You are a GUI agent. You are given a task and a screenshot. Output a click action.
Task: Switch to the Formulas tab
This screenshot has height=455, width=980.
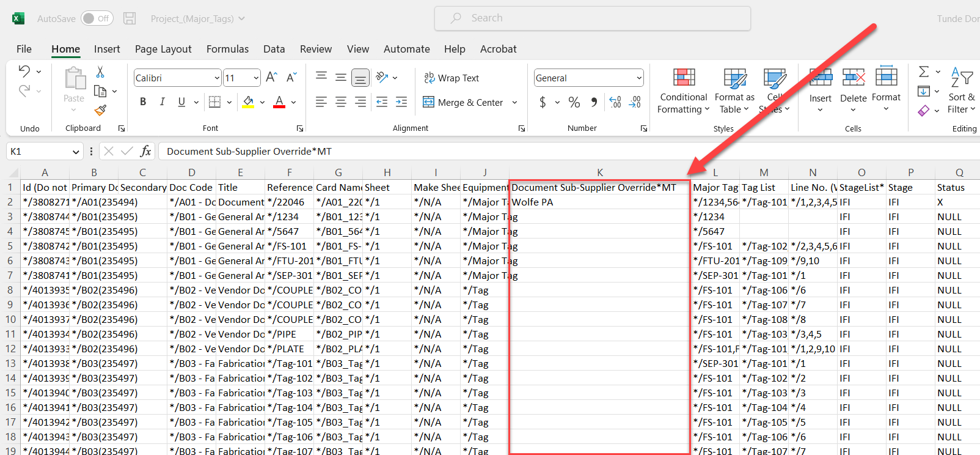[227, 49]
